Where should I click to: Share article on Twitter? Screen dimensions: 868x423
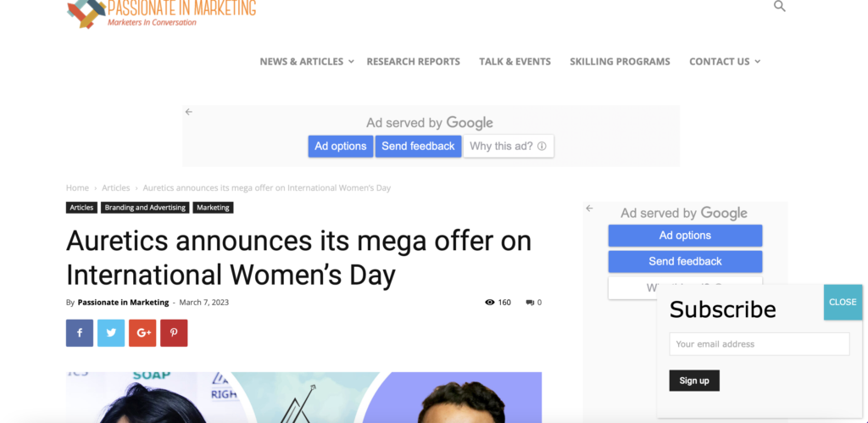111,333
